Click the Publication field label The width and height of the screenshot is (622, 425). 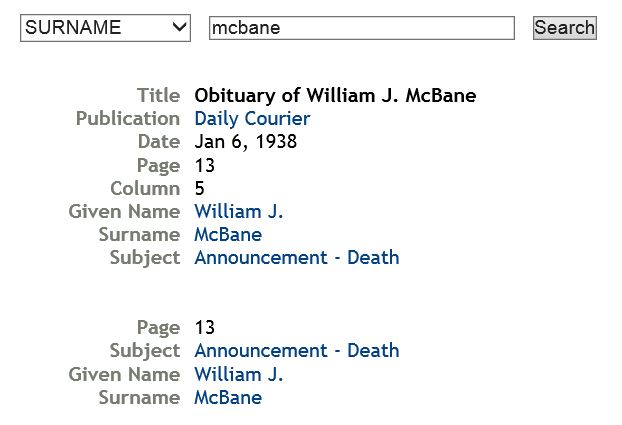[x=128, y=119]
